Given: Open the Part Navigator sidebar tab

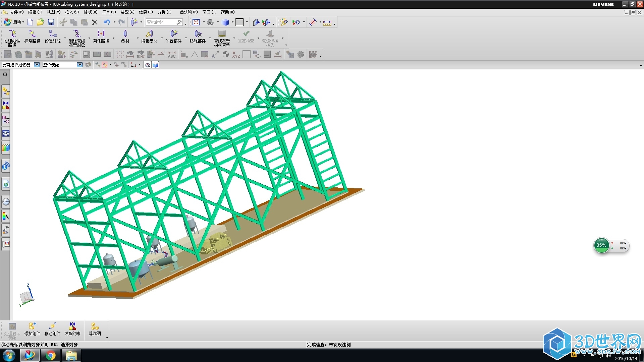Looking at the screenshot, I should (6, 119).
